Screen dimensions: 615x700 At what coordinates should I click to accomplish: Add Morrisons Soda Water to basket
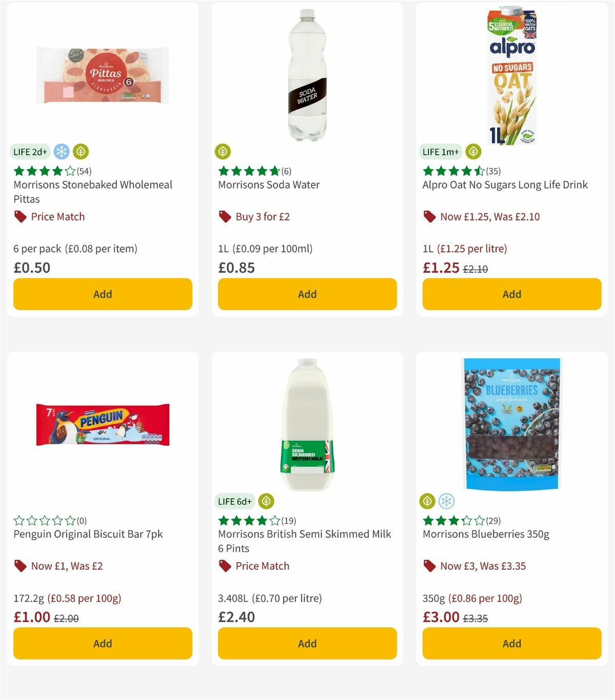click(x=306, y=294)
